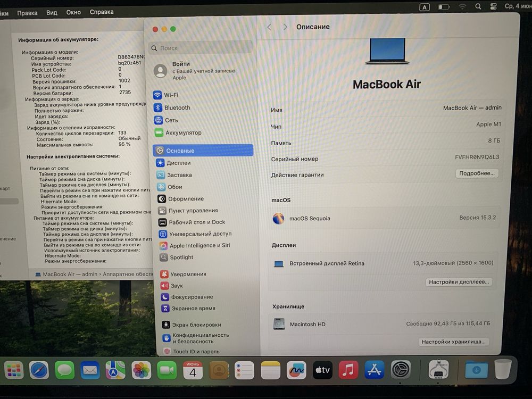Click Macintosh HD storage row

[x=381, y=323]
